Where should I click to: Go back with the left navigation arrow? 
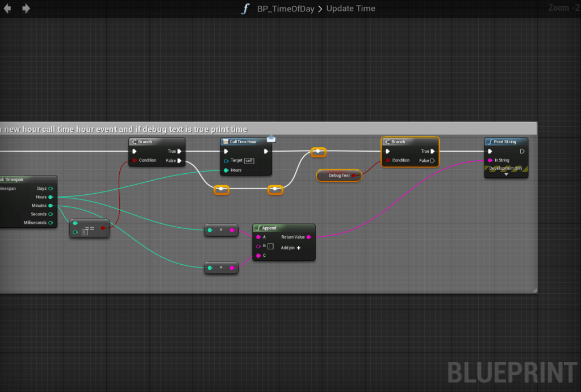[7, 8]
